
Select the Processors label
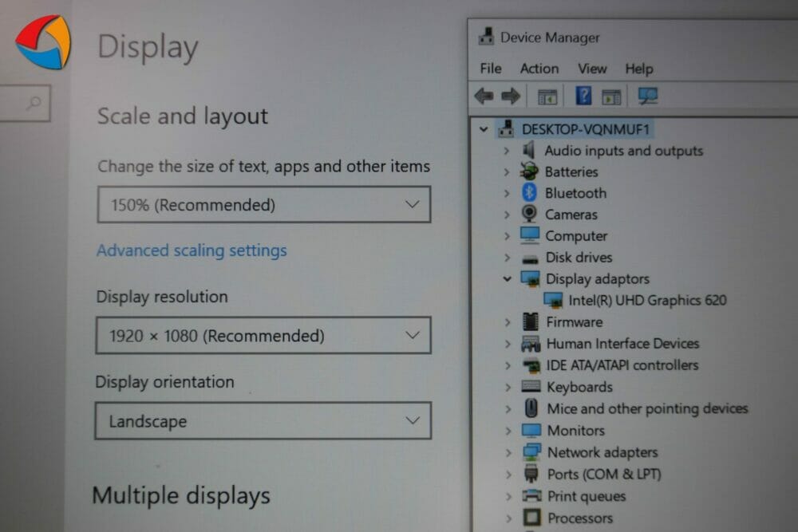pos(580,518)
